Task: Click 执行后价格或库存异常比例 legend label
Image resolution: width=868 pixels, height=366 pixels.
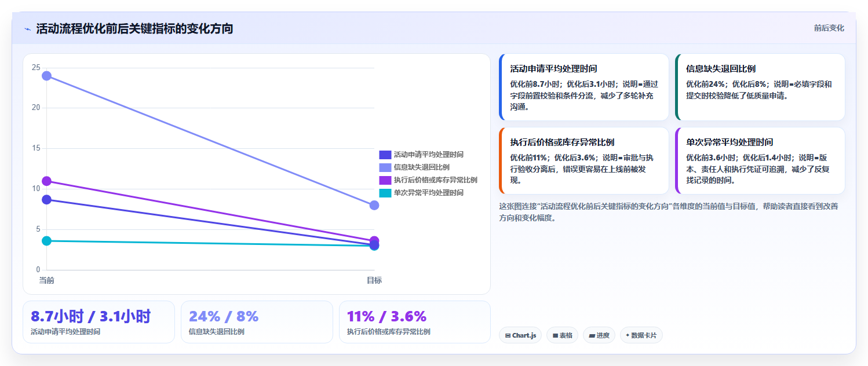Action: (435, 180)
